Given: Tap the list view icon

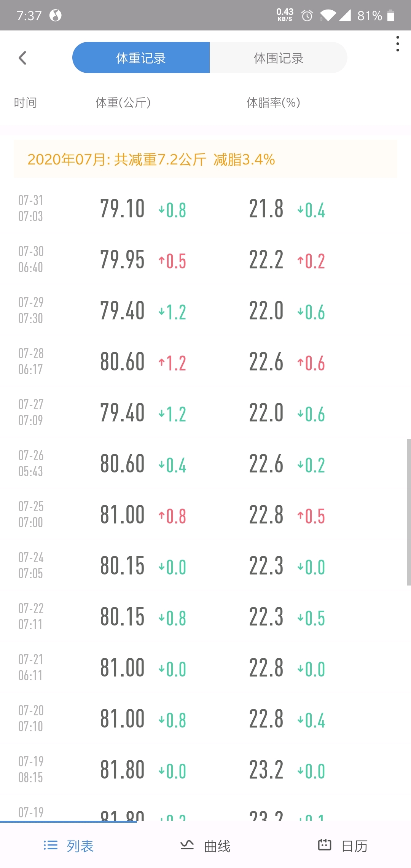Looking at the screenshot, I should pos(51,846).
